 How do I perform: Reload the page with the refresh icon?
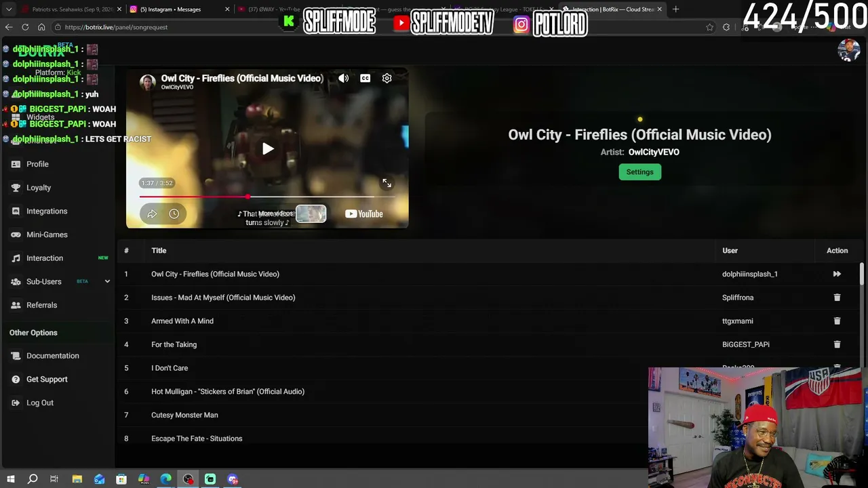(x=25, y=27)
